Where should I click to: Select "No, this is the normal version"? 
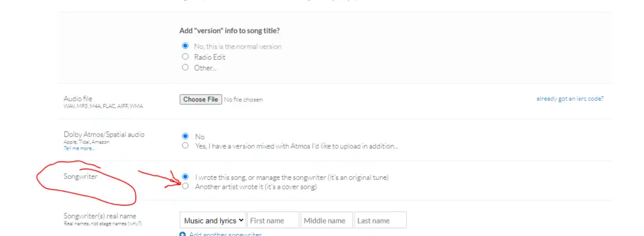(186, 46)
